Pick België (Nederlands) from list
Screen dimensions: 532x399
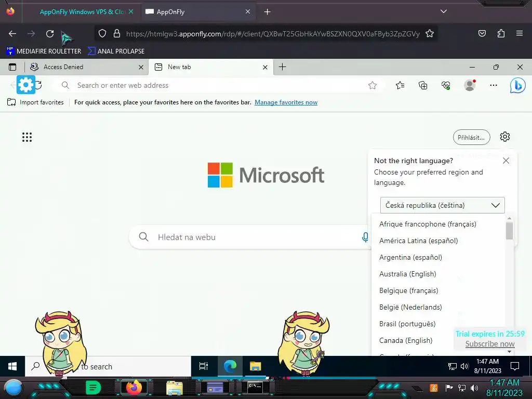tap(438, 307)
